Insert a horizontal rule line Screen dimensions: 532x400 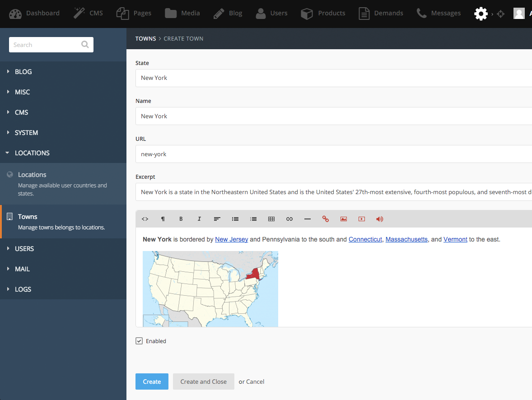click(308, 219)
